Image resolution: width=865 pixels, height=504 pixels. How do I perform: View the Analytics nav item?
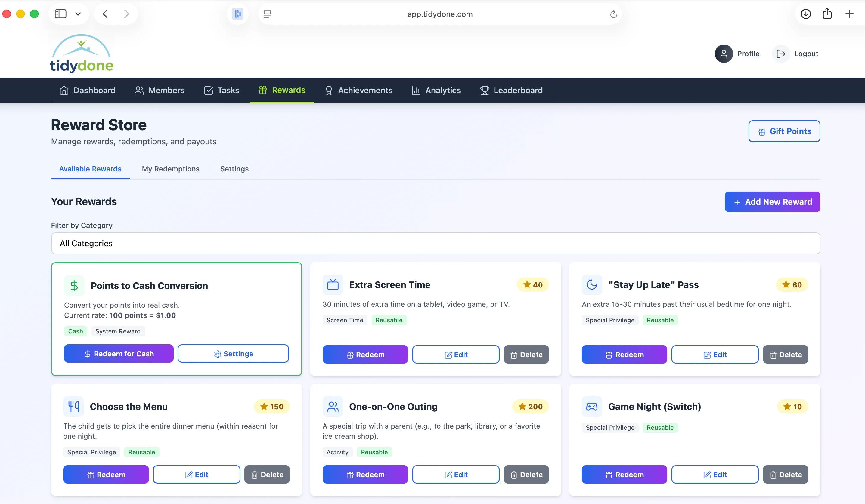(x=436, y=90)
